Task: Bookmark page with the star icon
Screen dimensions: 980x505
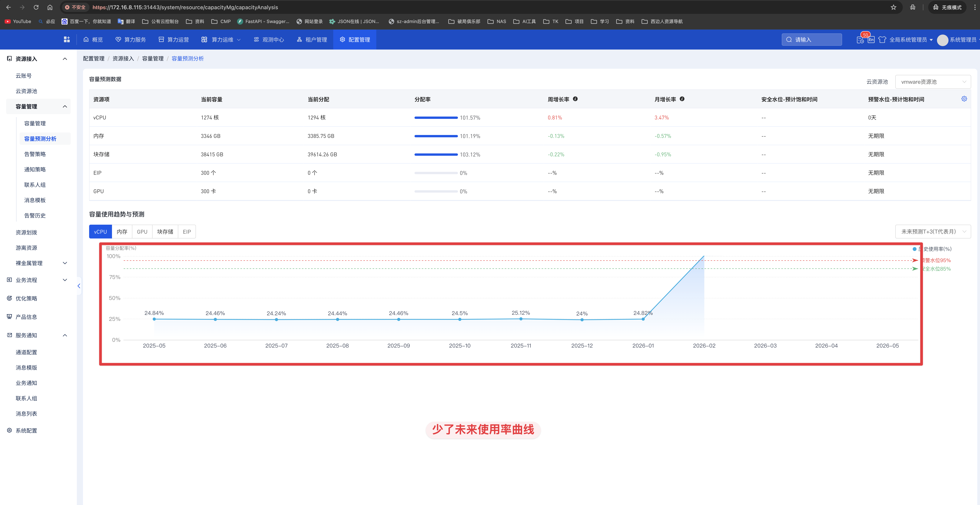Action: tap(893, 7)
